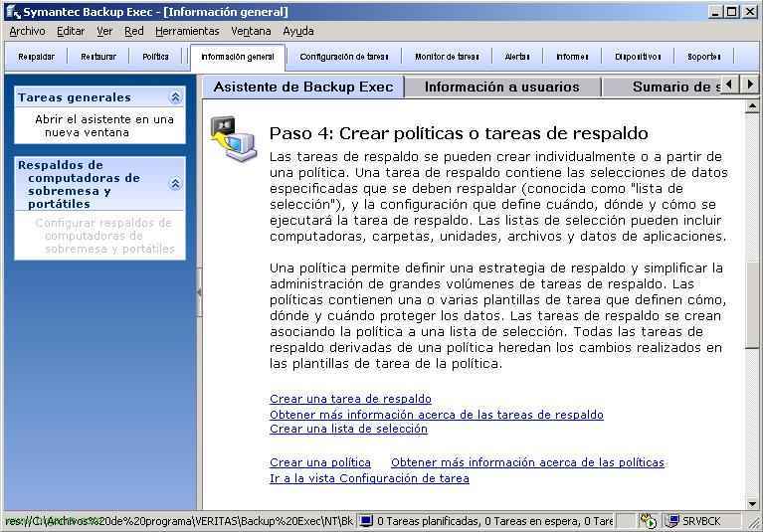
Task: Open the Monitor de tareas view
Action: (x=447, y=57)
